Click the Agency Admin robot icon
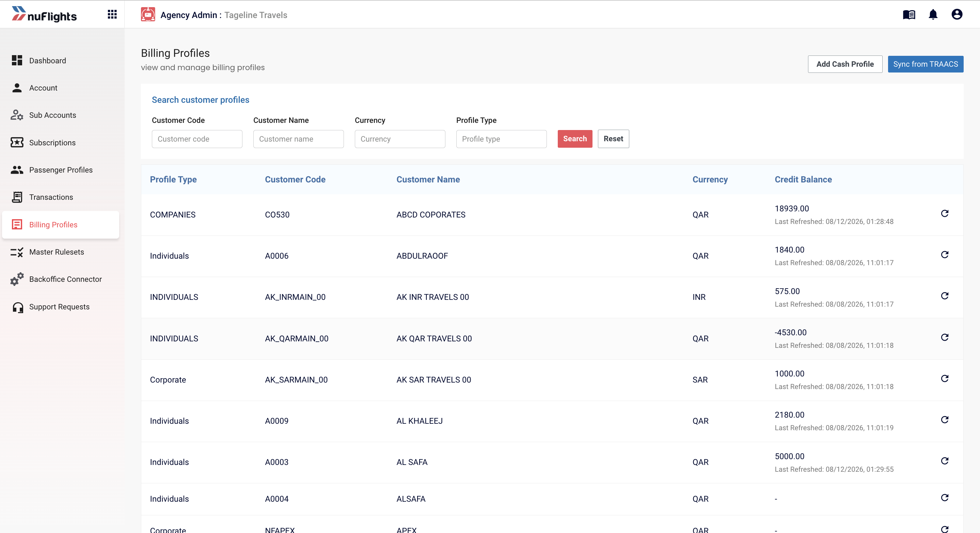The image size is (980, 533). point(147,14)
